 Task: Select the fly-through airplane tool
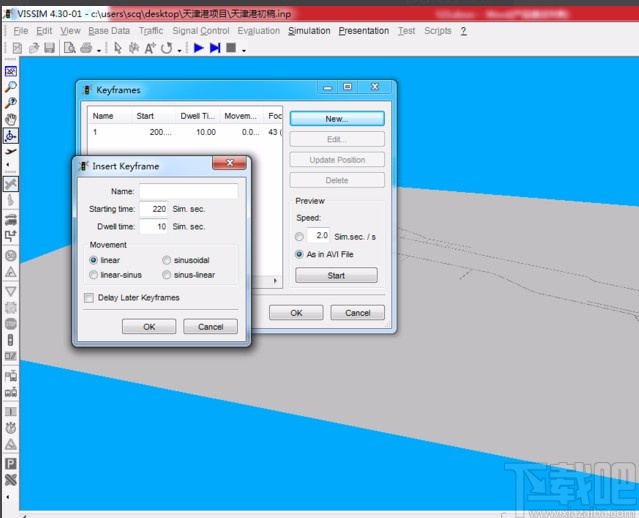[x=10, y=151]
